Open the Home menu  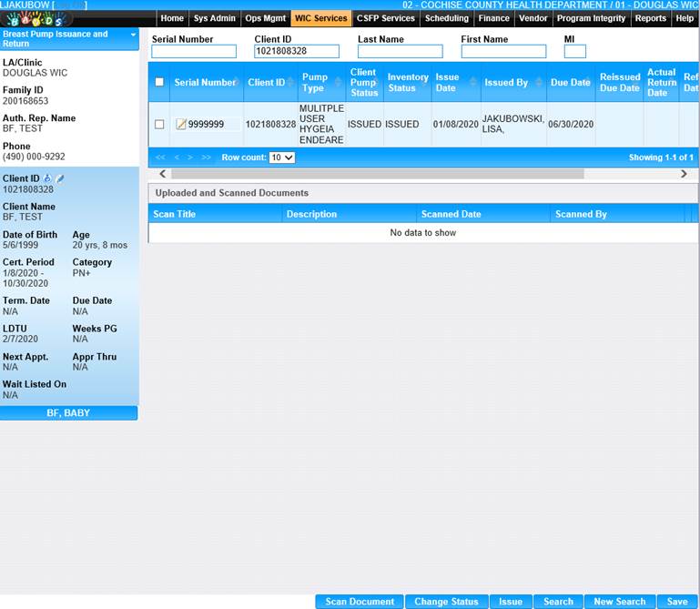[x=172, y=18]
